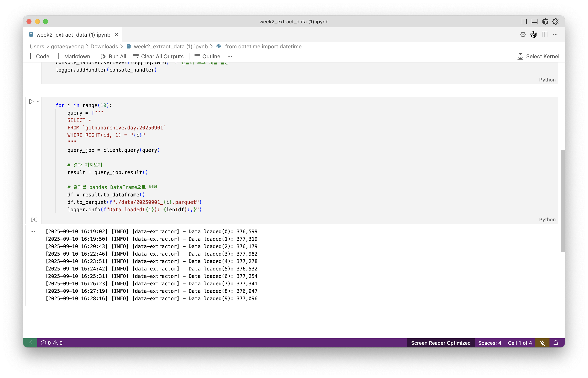The image size is (588, 378).
Task: Open notifications bell in status bar
Action: click(555, 343)
